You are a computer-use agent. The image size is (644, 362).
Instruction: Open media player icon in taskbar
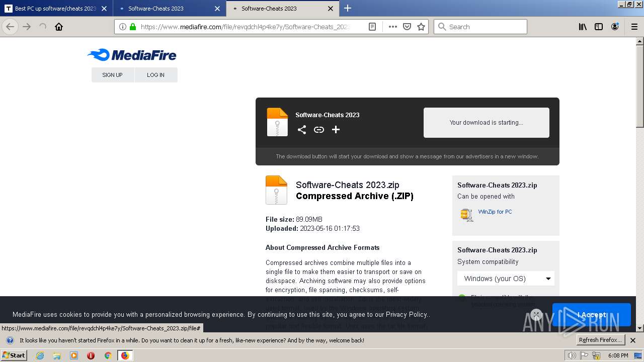pos(74,355)
